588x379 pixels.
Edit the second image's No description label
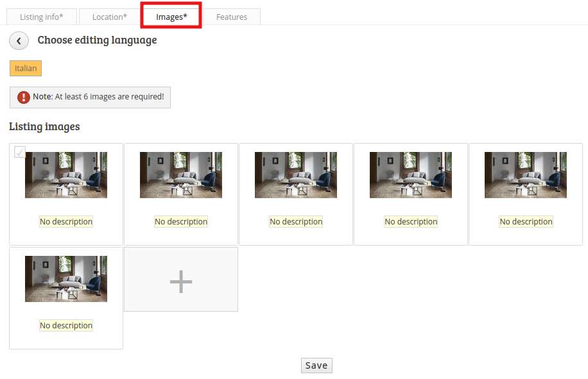pyautogui.click(x=181, y=222)
